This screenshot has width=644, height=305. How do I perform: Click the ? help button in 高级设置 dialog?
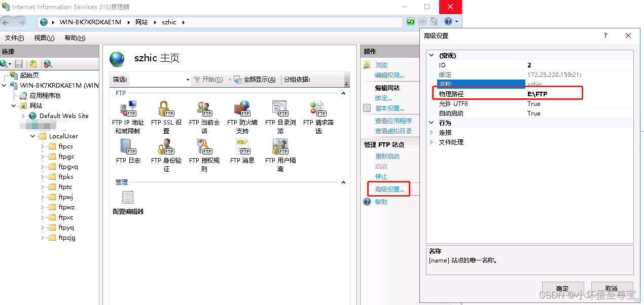tap(605, 36)
